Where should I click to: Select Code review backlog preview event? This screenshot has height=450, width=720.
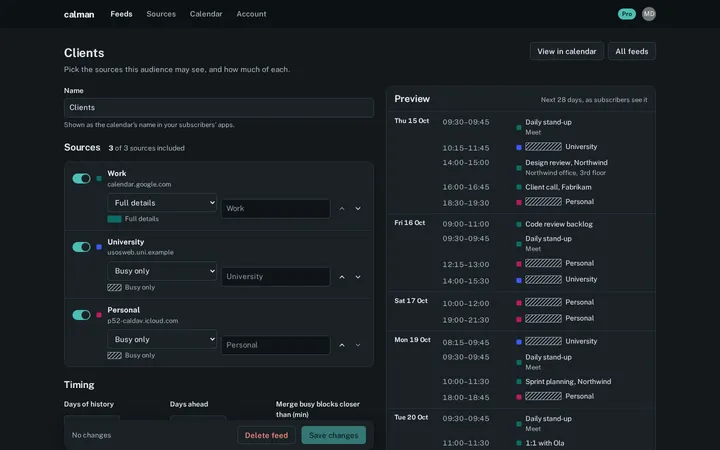click(559, 224)
